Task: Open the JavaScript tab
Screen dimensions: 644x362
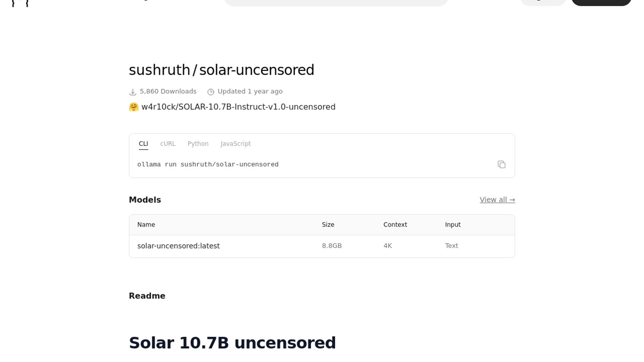Action: click(x=235, y=144)
